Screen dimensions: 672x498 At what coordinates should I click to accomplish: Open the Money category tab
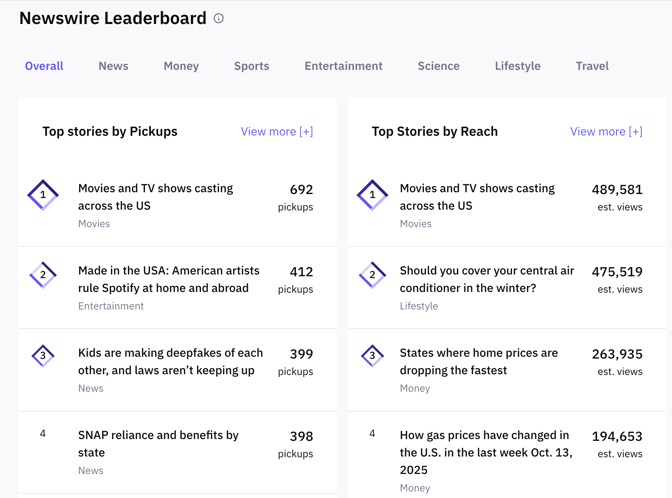(181, 66)
